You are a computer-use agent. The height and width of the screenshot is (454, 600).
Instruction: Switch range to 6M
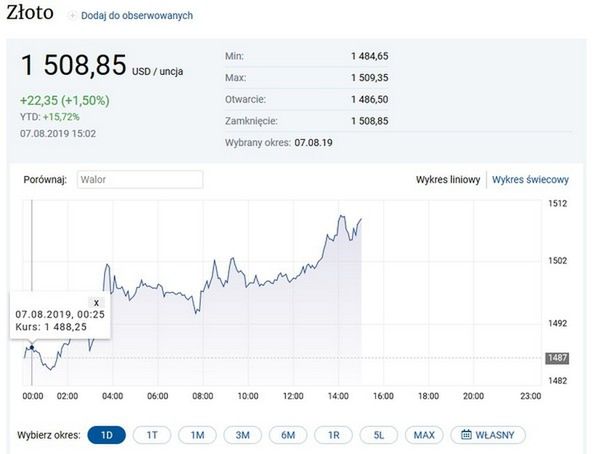point(288,435)
